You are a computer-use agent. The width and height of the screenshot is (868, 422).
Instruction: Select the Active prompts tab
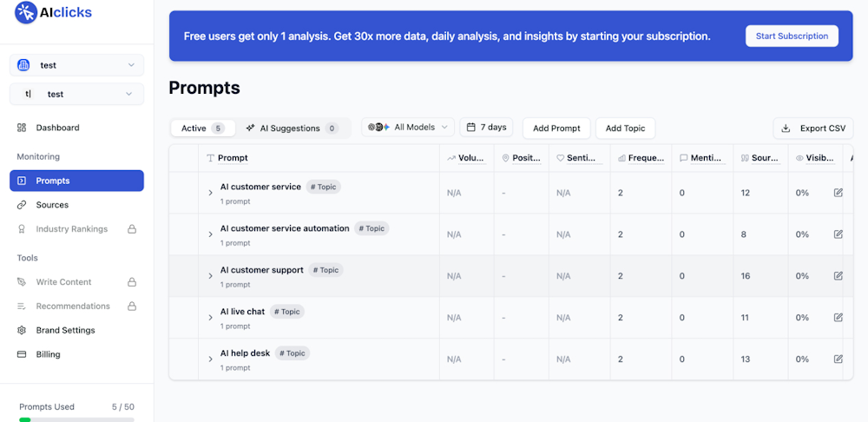pyautogui.click(x=201, y=129)
